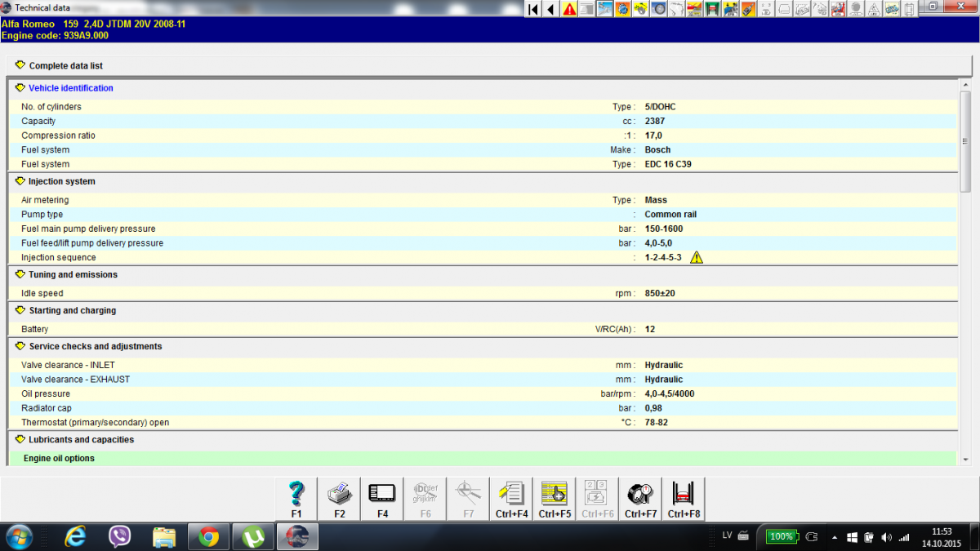Viewport: 980px width, 551px height.
Task: Click the injection sequence 1-2-4-5-3 value
Action: pyautogui.click(x=662, y=258)
